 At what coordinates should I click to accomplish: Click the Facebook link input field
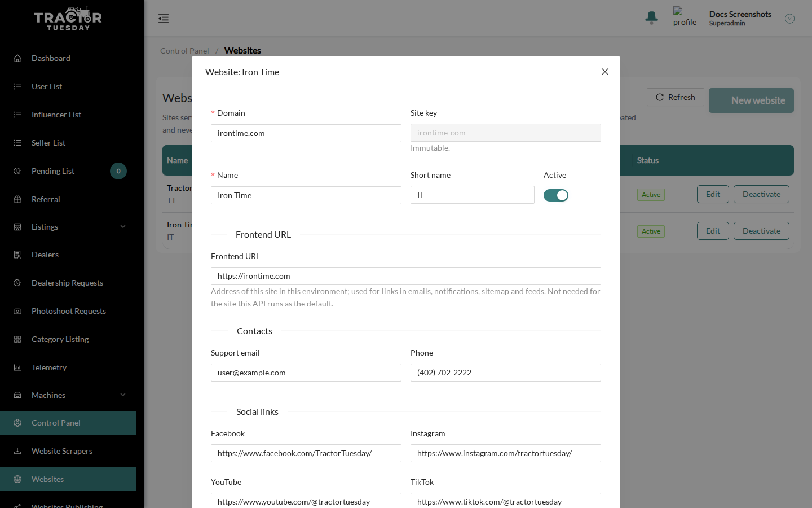pos(306,453)
